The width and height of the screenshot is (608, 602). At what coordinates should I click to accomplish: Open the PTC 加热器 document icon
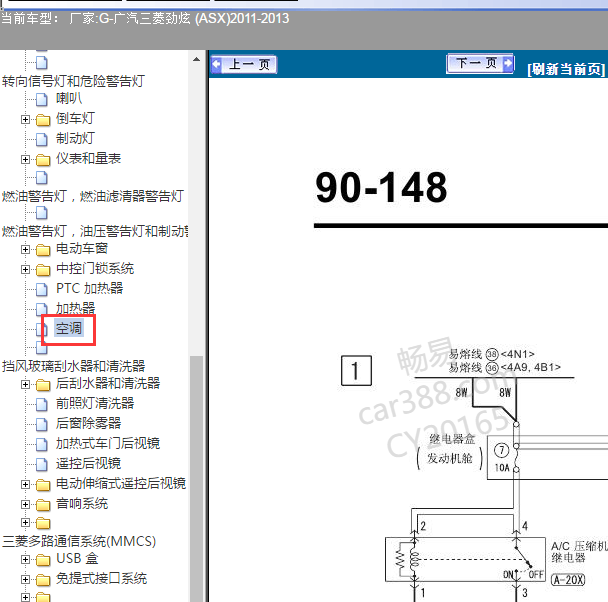point(42,289)
